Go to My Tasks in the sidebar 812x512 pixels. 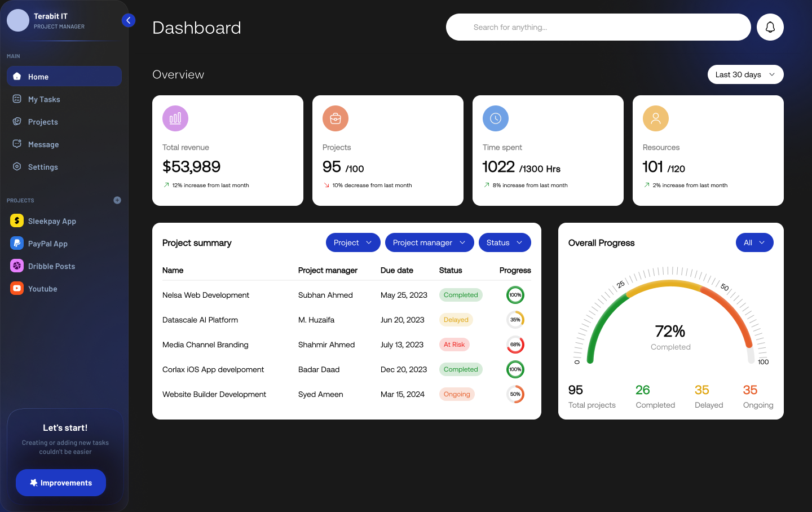tap(44, 99)
